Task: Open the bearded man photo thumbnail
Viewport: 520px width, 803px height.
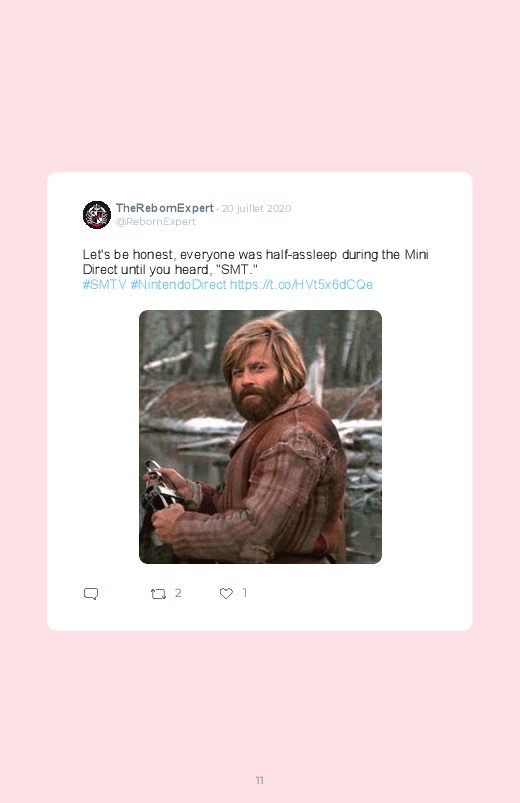Action: pyautogui.click(x=260, y=437)
